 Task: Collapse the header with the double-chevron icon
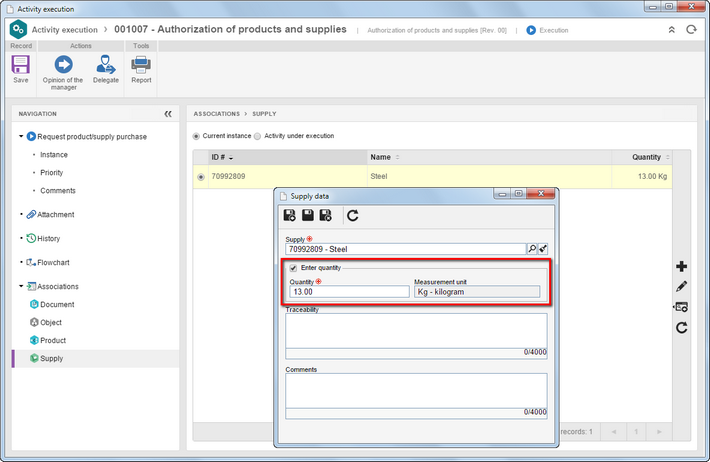tap(672, 30)
